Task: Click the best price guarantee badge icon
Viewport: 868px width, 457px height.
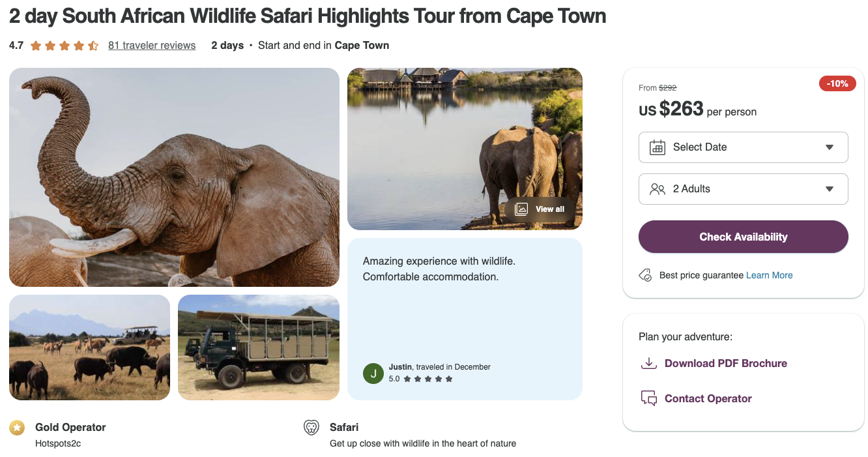Action: pos(645,275)
